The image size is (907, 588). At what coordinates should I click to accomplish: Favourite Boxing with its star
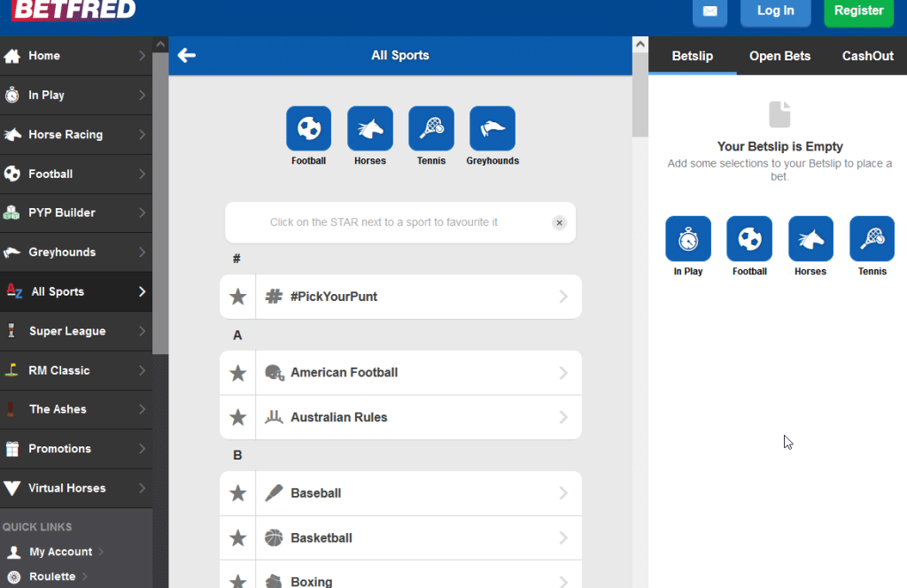tap(237, 580)
